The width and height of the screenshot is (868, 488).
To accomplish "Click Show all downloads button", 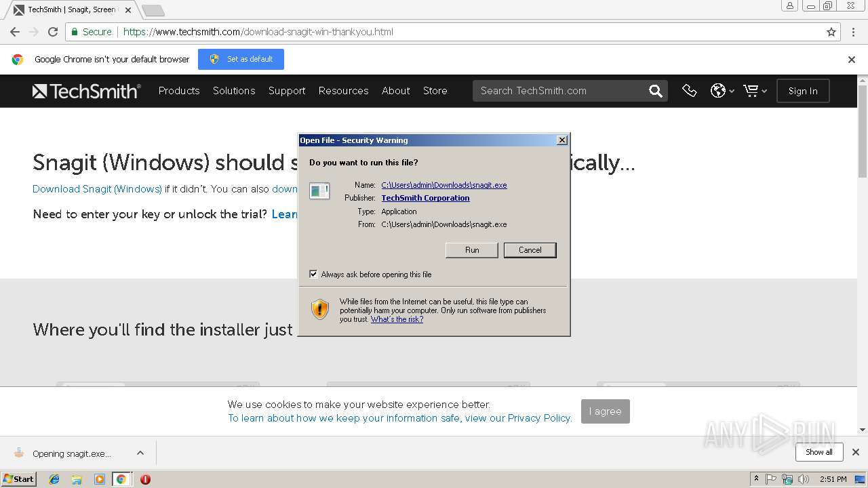I will [819, 452].
